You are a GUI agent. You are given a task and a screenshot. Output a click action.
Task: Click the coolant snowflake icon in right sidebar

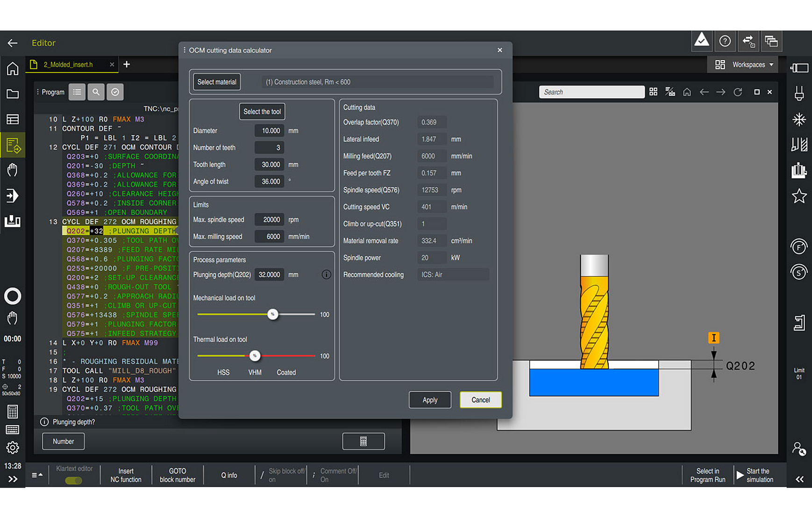pyautogui.click(x=799, y=119)
